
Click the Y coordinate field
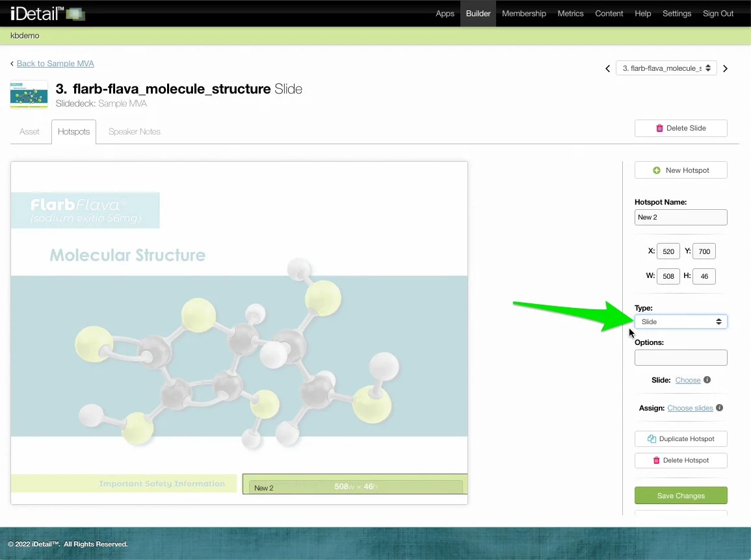point(704,251)
